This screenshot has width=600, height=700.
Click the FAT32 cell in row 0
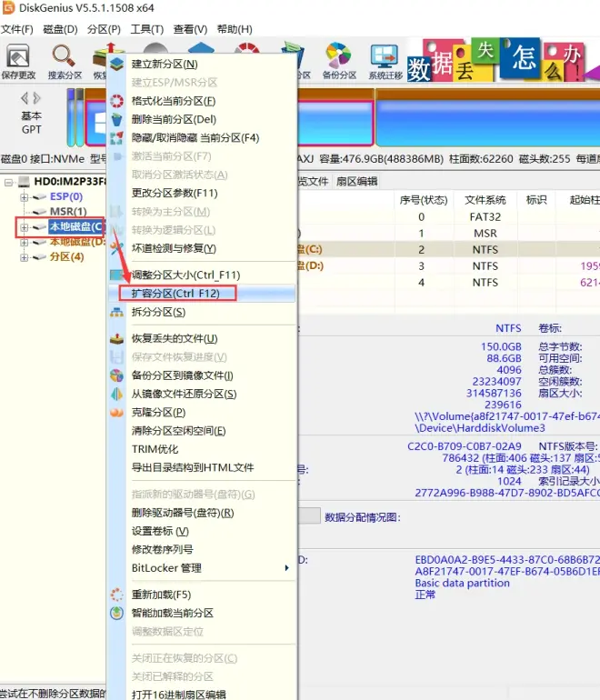coord(485,217)
